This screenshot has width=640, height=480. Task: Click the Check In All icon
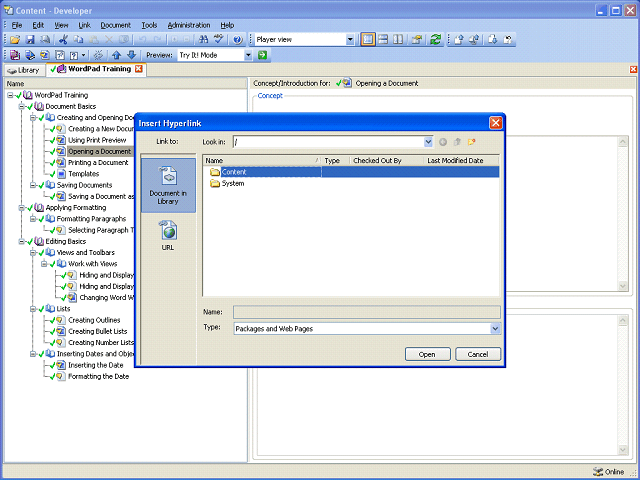(474, 40)
